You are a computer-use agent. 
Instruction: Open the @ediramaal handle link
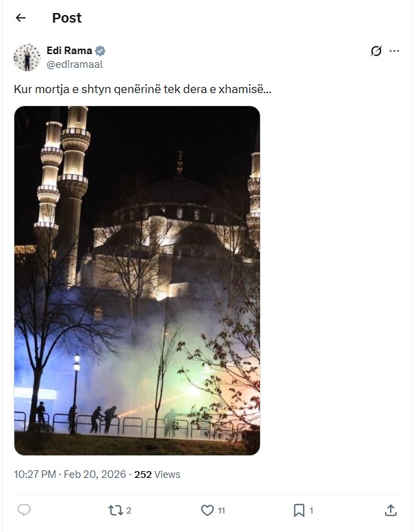point(75,64)
